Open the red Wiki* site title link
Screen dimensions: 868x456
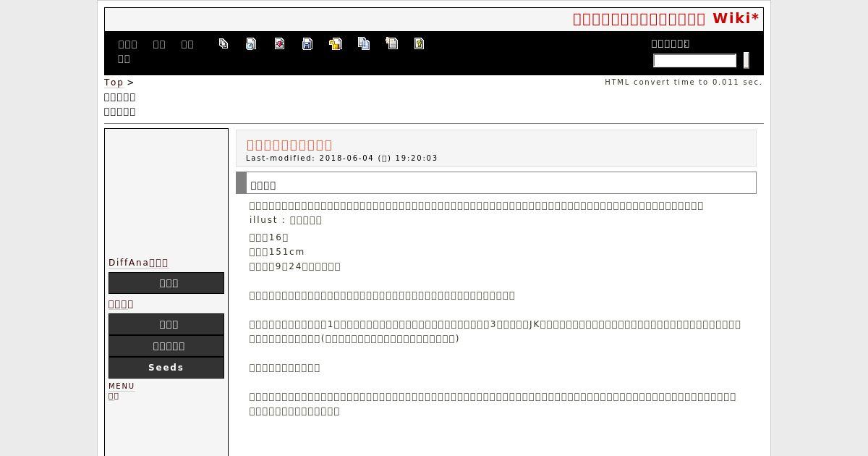(x=665, y=19)
